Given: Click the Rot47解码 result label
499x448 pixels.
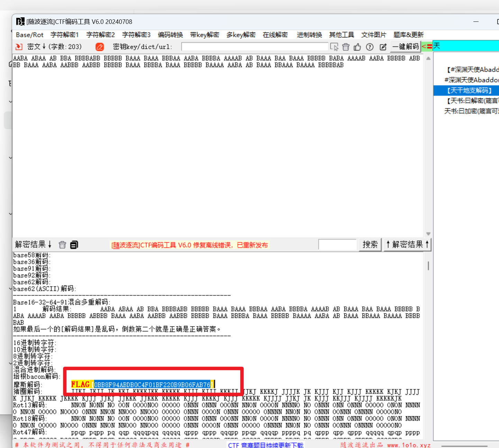Looking at the screenshot, I should click(x=30, y=432).
